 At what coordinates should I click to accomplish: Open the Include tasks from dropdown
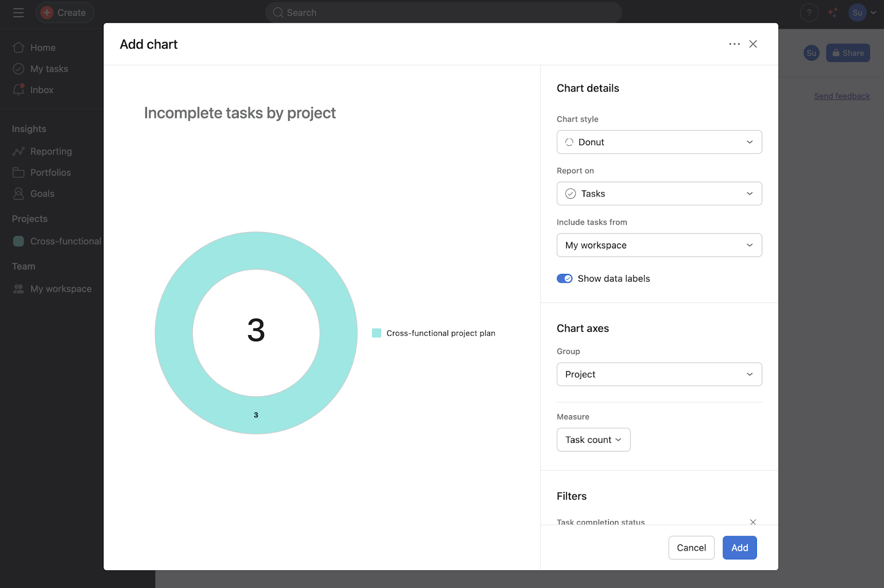tap(659, 245)
